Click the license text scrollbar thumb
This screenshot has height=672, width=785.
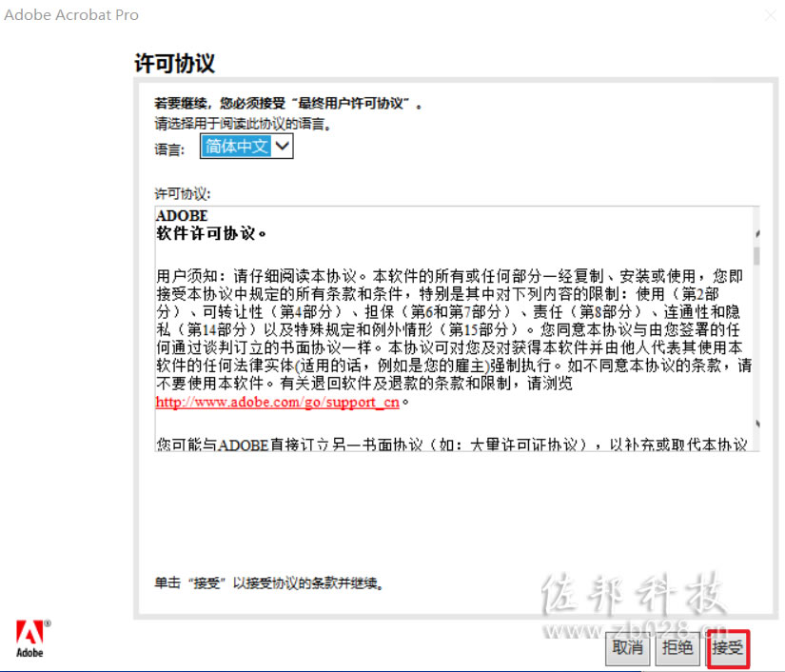[756, 256]
